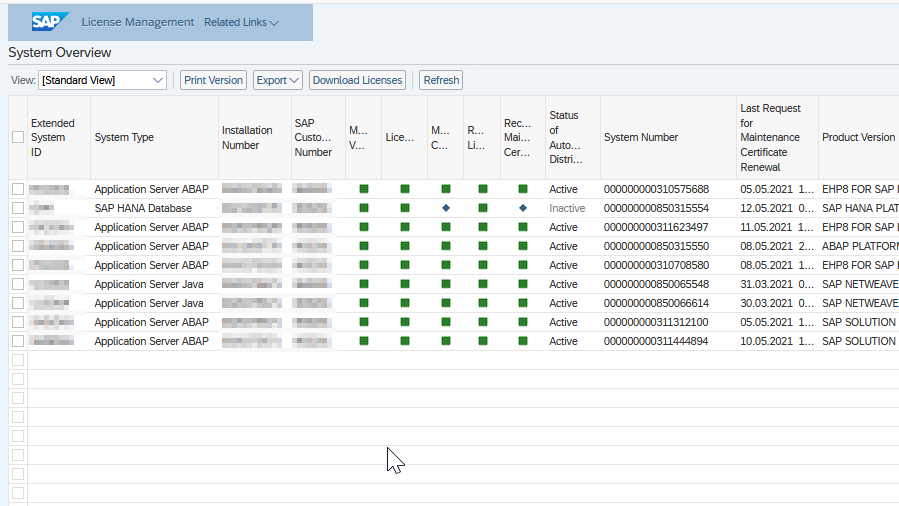
Task: Select checkbox for system 000000000850066614
Action: point(18,303)
